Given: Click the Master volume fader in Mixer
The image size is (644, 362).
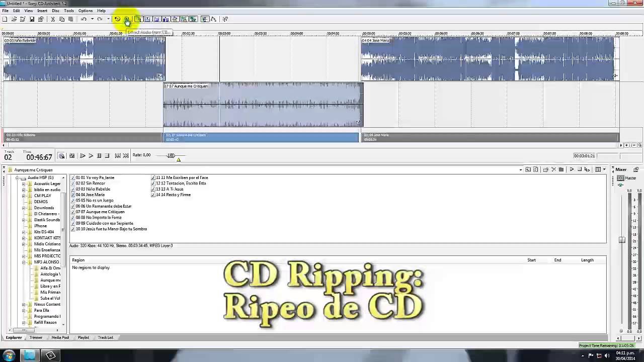Looking at the screenshot, I should coord(622,240).
